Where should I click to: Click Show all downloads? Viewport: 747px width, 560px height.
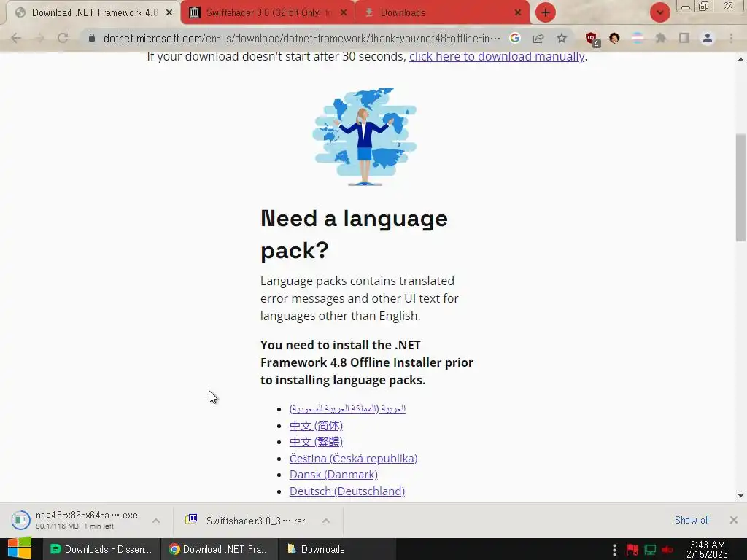[x=692, y=520]
